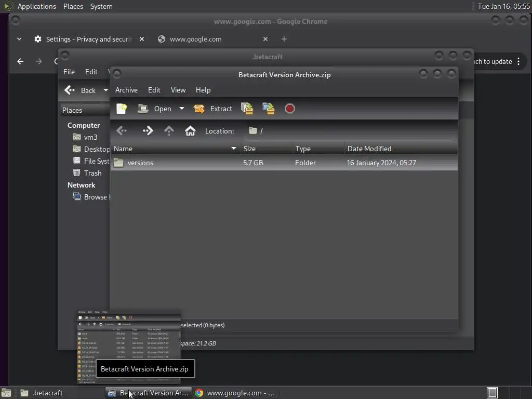Open Chrome three-dot menu
The height and width of the screenshot is (399, 532).
click(518, 61)
